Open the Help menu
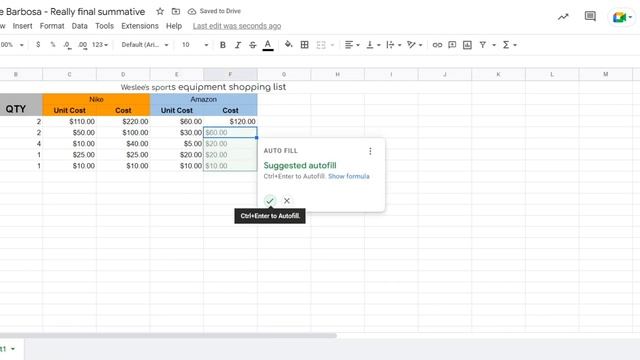 tap(174, 26)
